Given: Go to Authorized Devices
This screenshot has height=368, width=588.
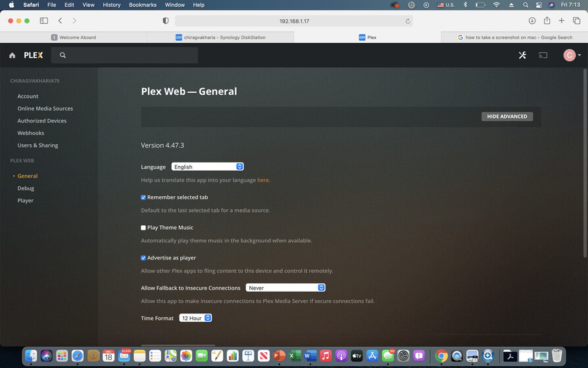Looking at the screenshot, I should coord(41,121).
